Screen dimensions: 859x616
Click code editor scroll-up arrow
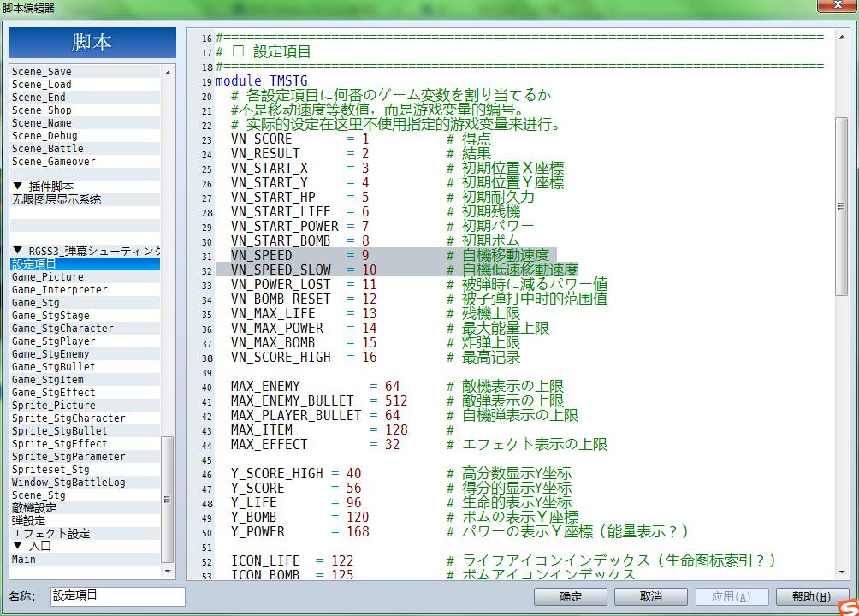pyautogui.click(x=842, y=37)
